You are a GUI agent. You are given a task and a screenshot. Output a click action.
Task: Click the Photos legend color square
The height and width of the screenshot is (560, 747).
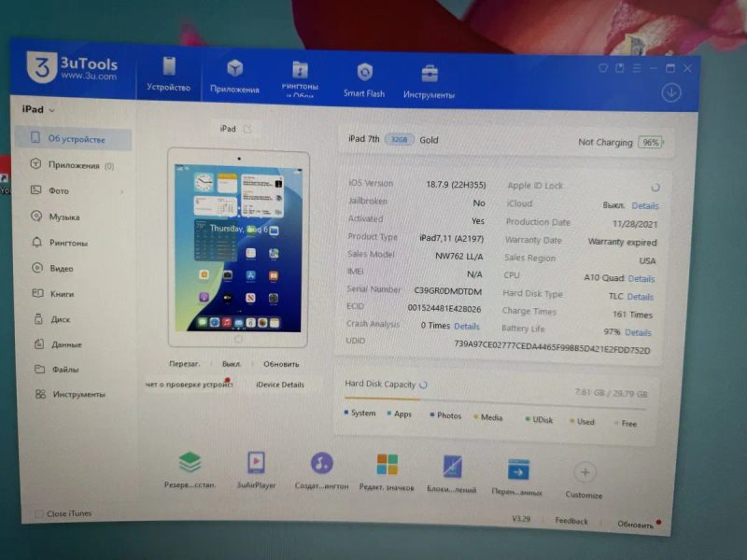pos(432,414)
